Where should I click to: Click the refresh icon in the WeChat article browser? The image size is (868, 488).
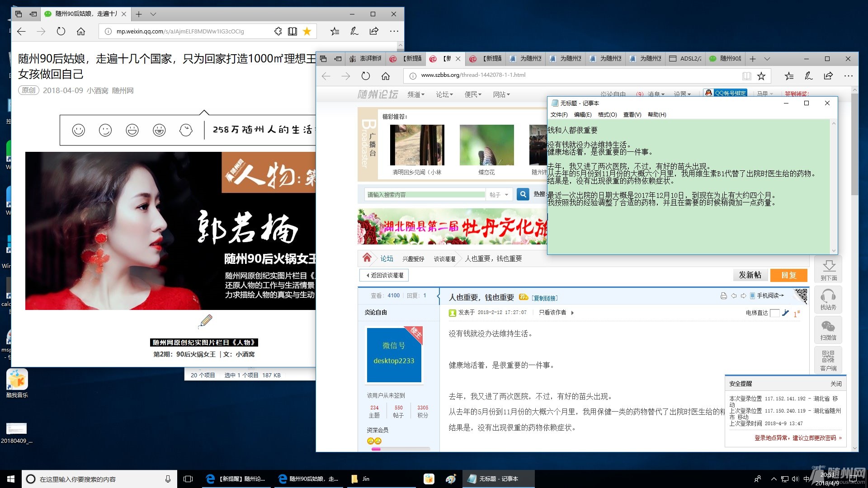(x=61, y=31)
